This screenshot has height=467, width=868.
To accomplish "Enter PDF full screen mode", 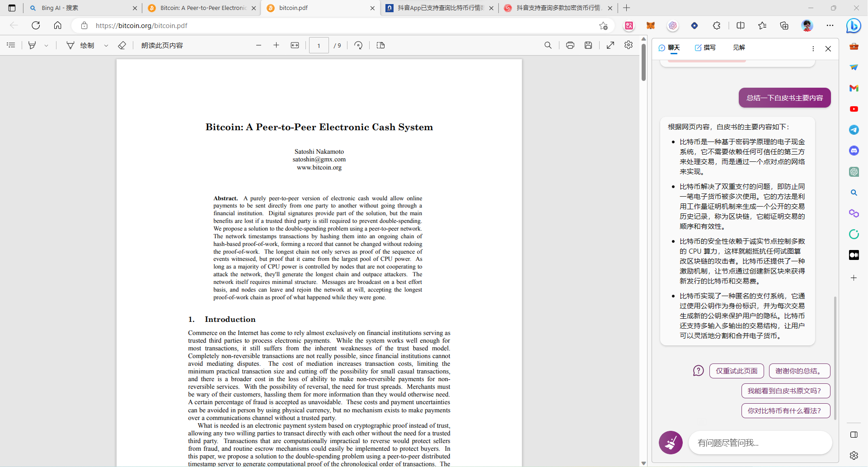I will click(610, 45).
